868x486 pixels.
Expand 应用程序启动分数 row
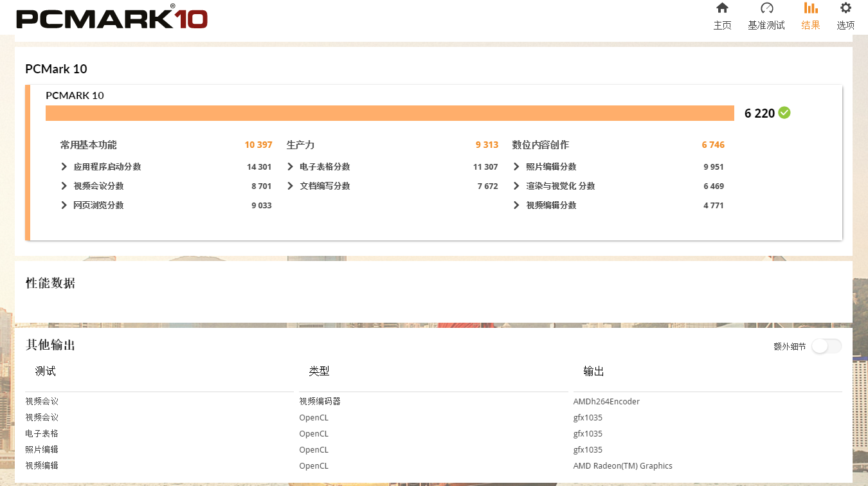166,166
